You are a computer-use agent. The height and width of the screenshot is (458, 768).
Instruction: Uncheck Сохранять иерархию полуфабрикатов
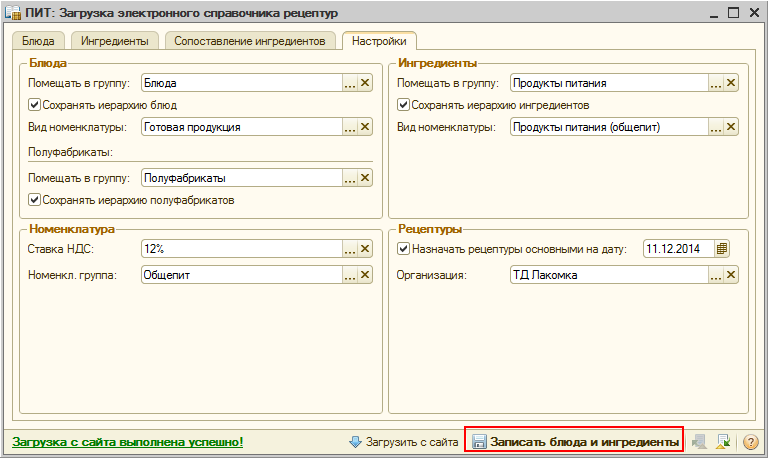tap(35, 199)
